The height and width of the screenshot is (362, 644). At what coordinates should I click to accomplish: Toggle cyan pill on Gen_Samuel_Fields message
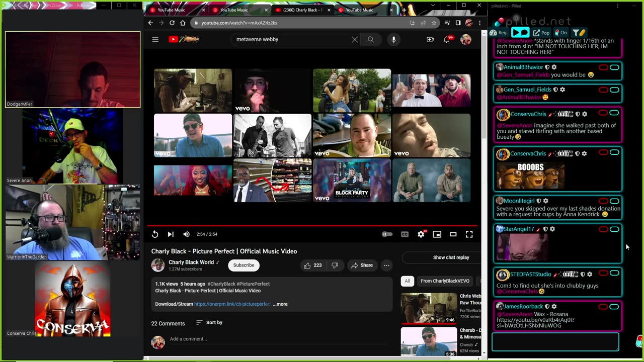click(614, 90)
